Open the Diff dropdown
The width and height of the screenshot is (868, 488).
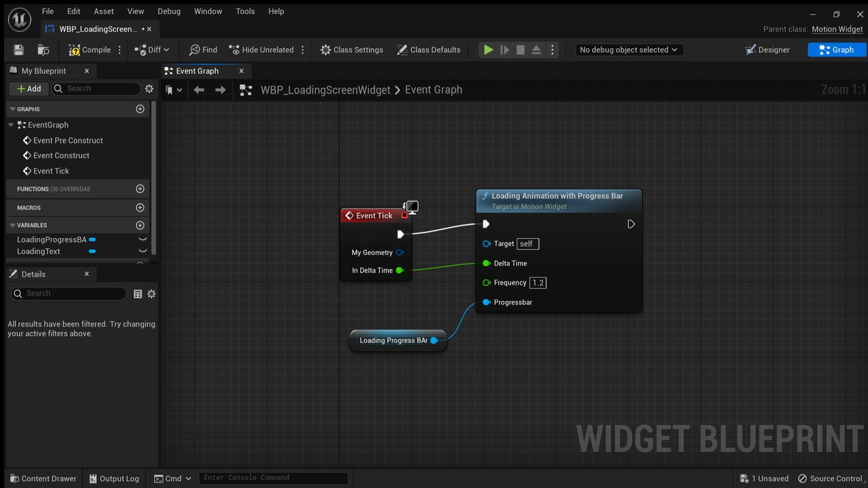tap(152, 49)
